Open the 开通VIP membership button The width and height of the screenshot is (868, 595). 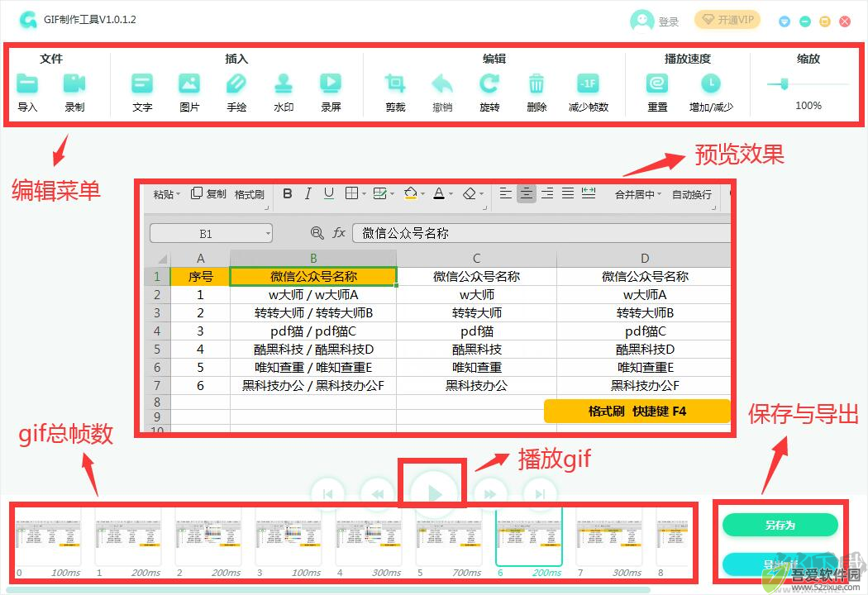tap(727, 20)
